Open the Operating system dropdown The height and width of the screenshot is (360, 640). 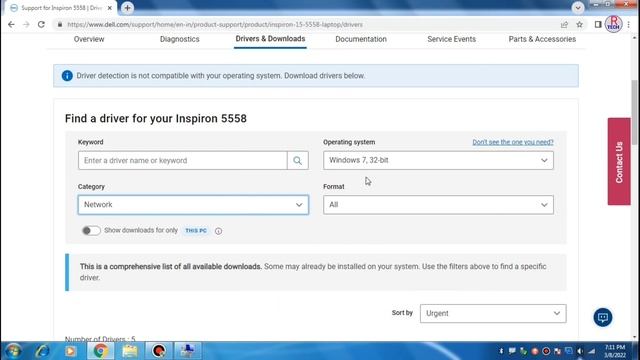pyautogui.click(x=438, y=160)
